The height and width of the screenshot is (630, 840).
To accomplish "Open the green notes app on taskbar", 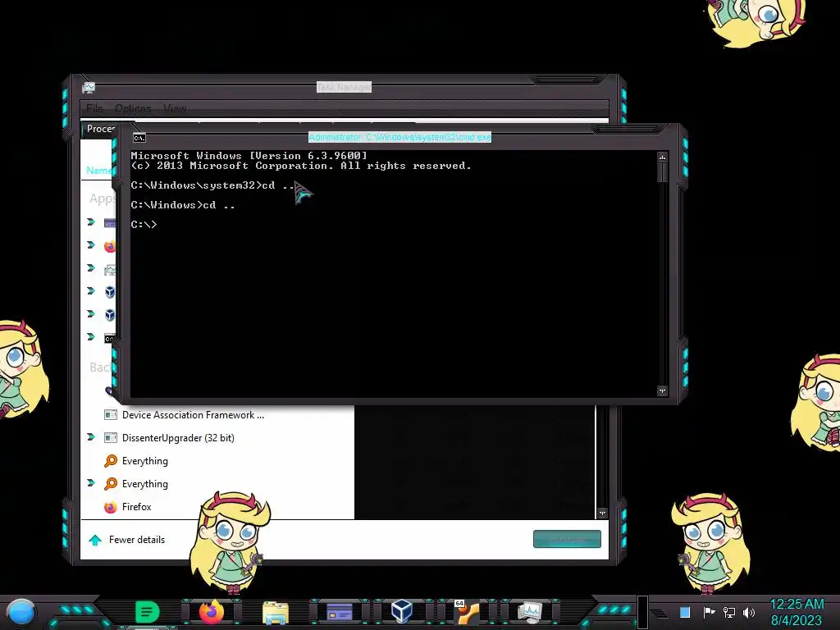I will (x=147, y=611).
